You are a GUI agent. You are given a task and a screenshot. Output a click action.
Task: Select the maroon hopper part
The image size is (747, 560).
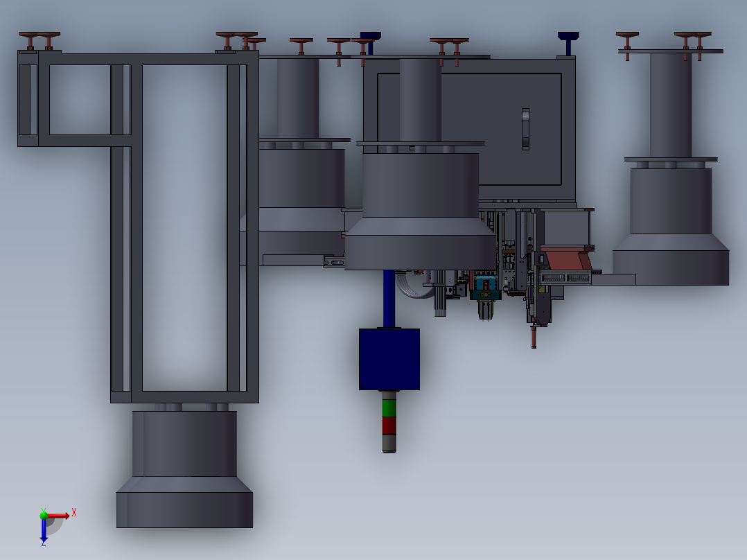coord(568,259)
